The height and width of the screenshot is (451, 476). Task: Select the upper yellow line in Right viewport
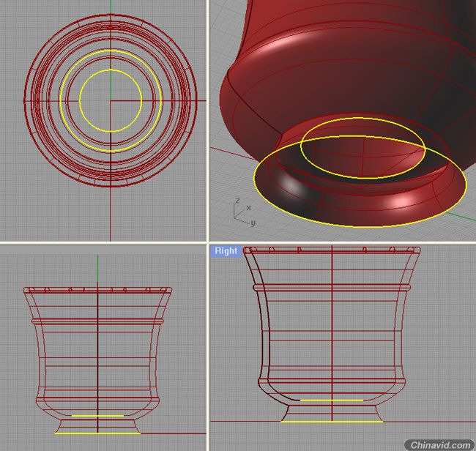coord(332,400)
